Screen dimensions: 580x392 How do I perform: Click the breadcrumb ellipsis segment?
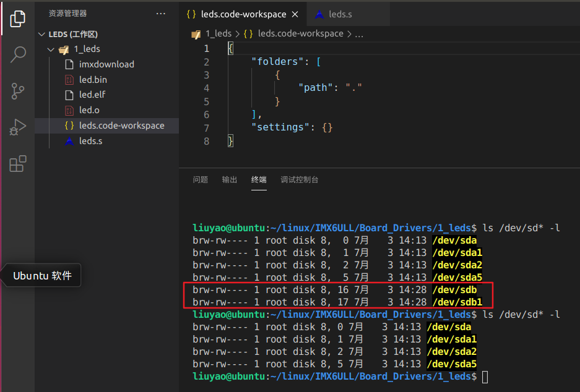point(359,35)
